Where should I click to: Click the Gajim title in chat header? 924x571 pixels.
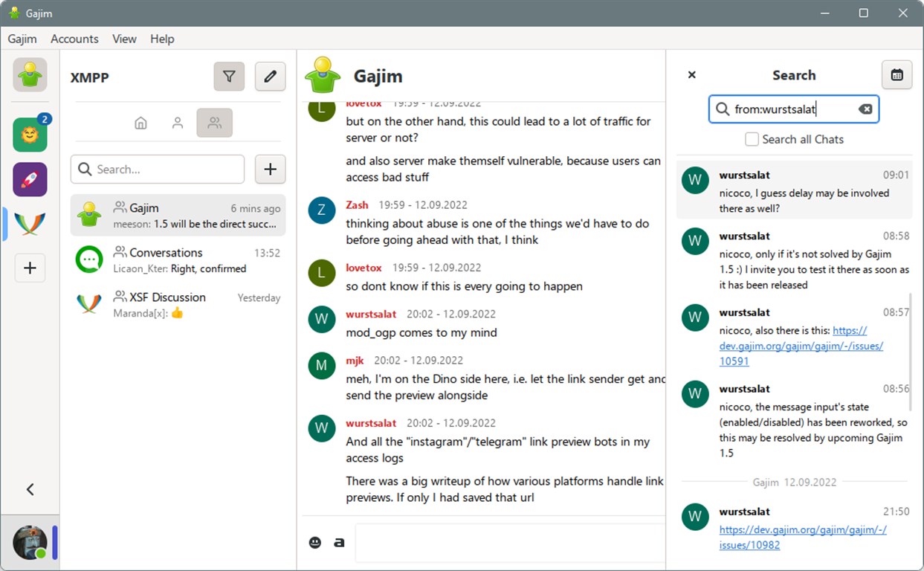tap(378, 76)
